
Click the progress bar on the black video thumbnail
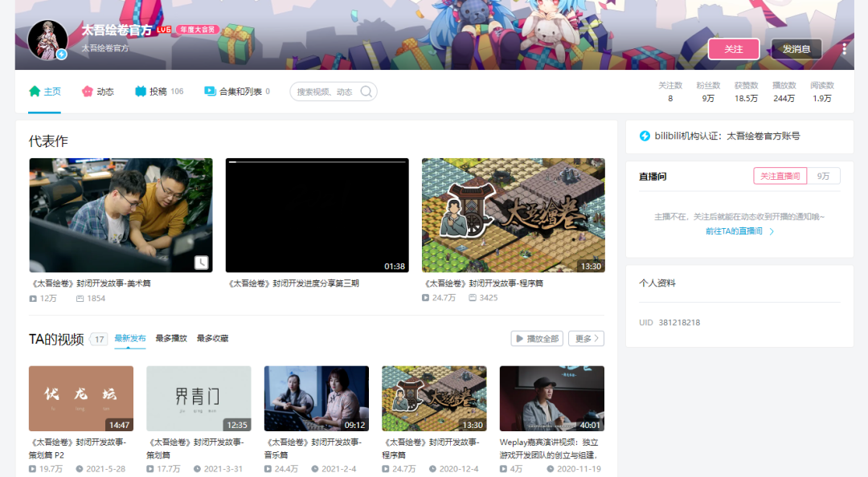pos(317,161)
